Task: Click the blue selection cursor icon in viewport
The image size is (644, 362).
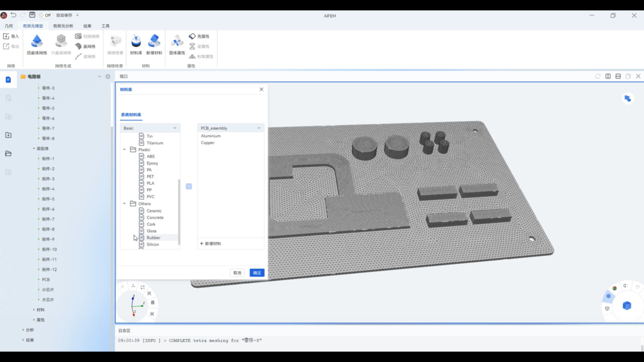Action: [627, 98]
